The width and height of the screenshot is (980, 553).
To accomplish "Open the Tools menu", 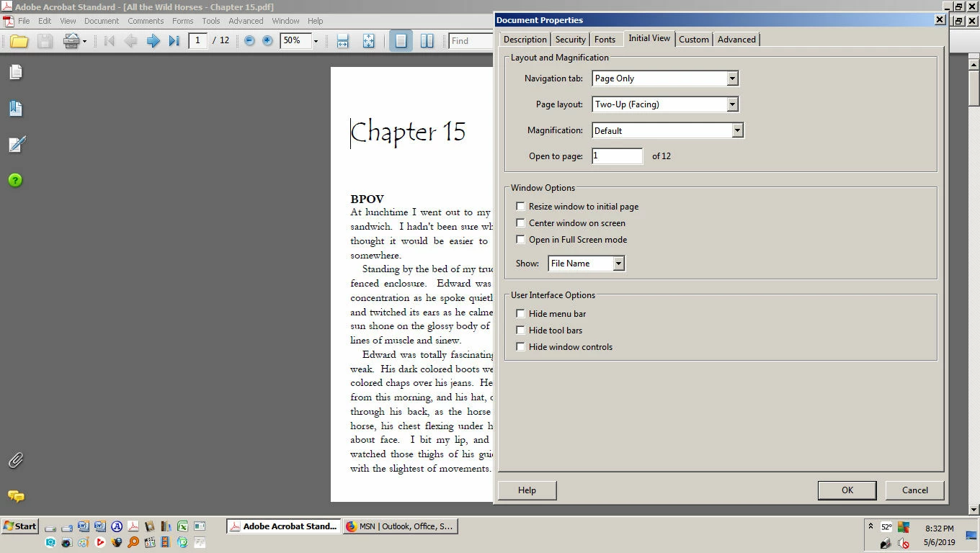I will [x=211, y=21].
